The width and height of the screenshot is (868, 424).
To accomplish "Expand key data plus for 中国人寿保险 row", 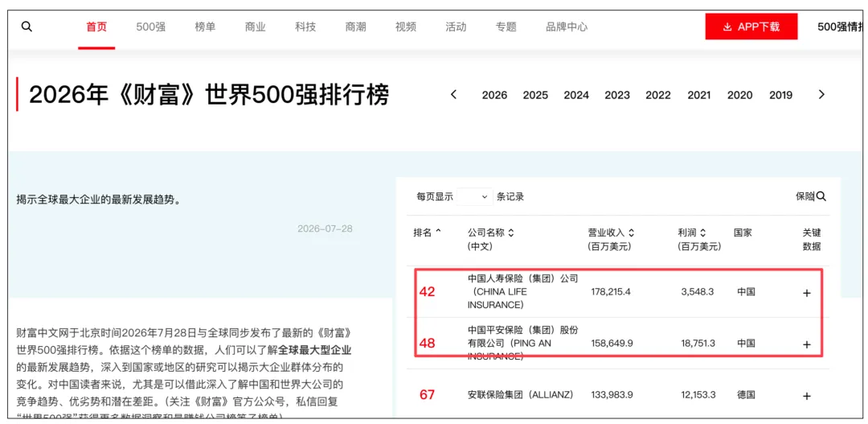I will [x=807, y=293].
